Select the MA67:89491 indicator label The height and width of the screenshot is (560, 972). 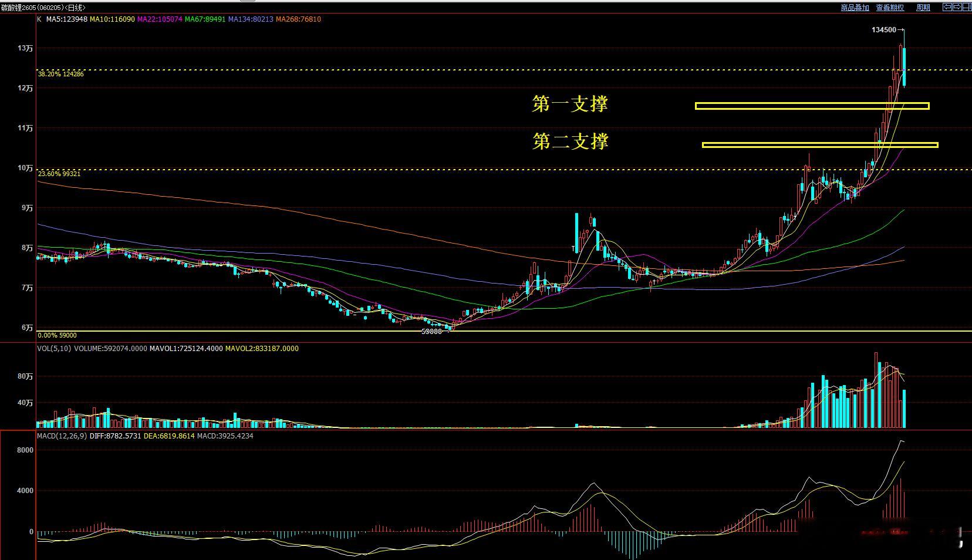tap(205, 19)
